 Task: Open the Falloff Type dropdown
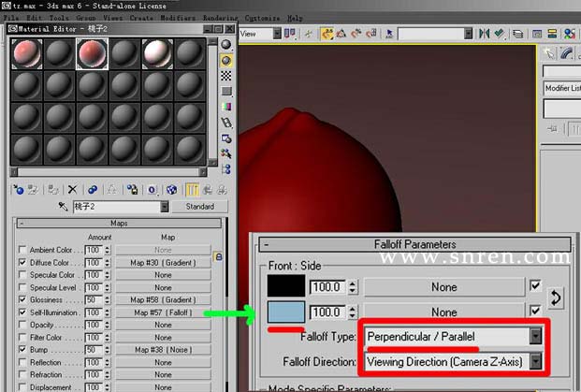(536, 336)
